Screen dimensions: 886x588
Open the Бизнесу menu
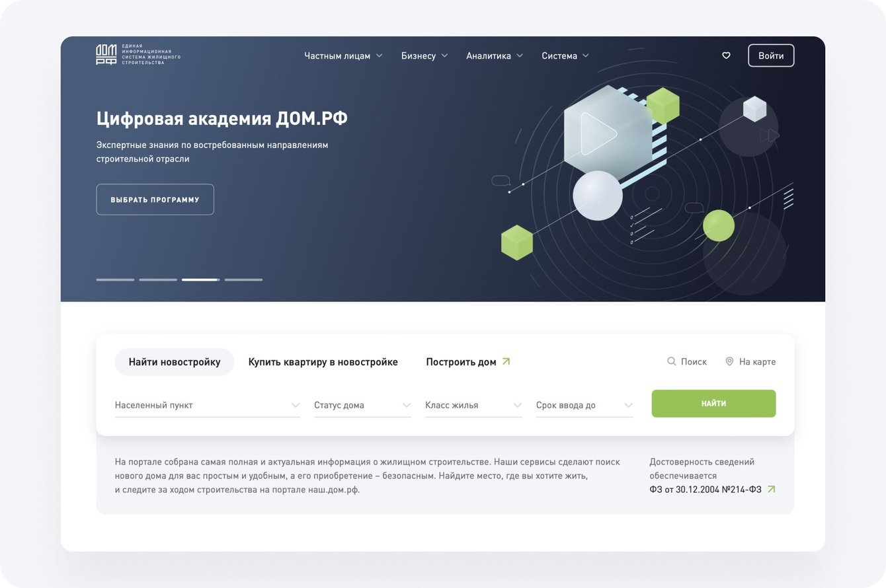coord(424,55)
